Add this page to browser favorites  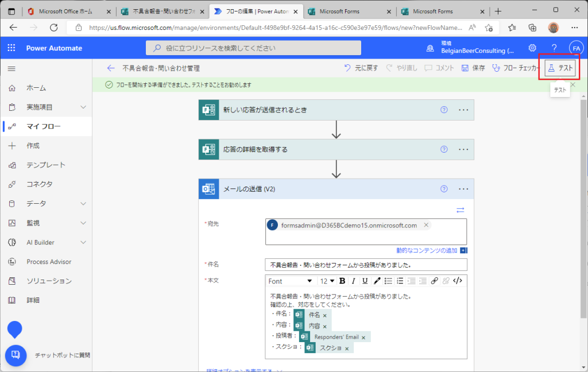coord(489,28)
